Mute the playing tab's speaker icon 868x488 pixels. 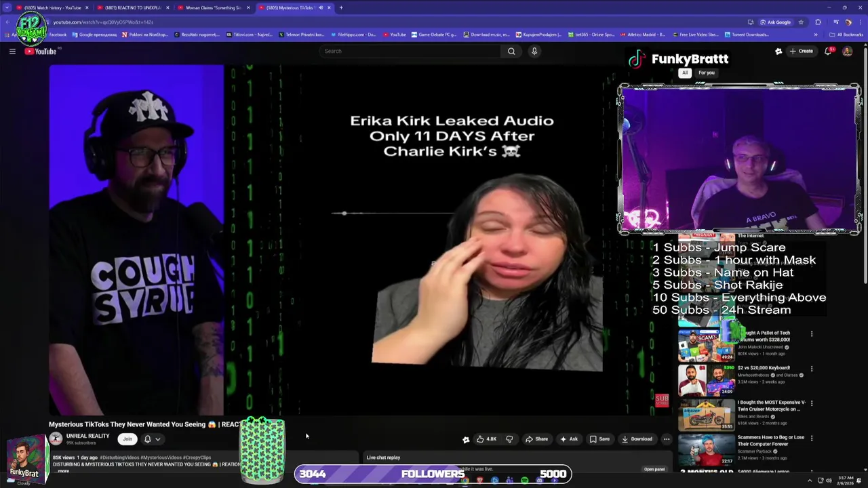pos(321,7)
